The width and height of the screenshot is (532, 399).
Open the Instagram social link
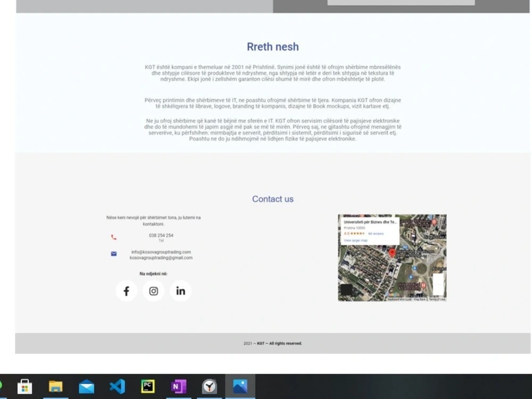pos(153,291)
